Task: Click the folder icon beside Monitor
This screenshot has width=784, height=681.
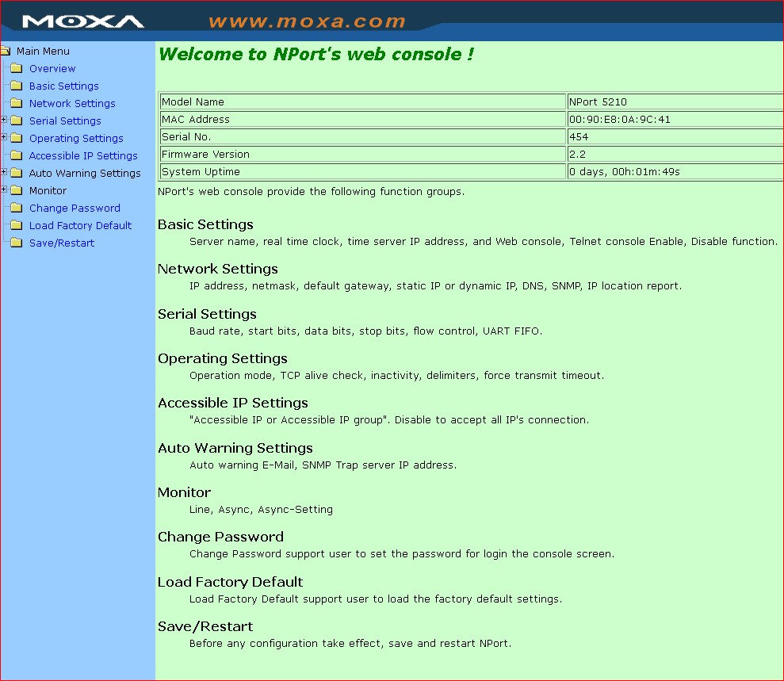Action: pos(17,190)
